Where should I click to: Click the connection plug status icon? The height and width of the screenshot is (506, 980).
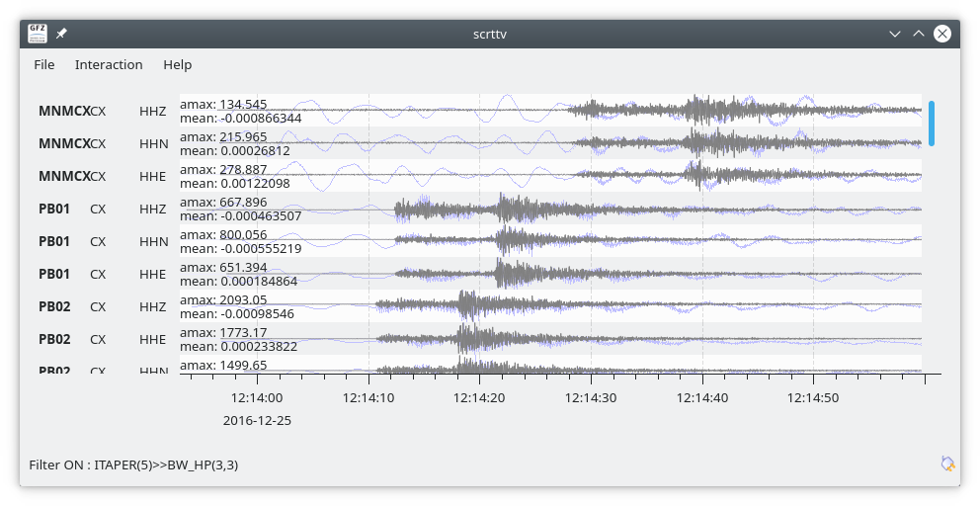coord(947,464)
